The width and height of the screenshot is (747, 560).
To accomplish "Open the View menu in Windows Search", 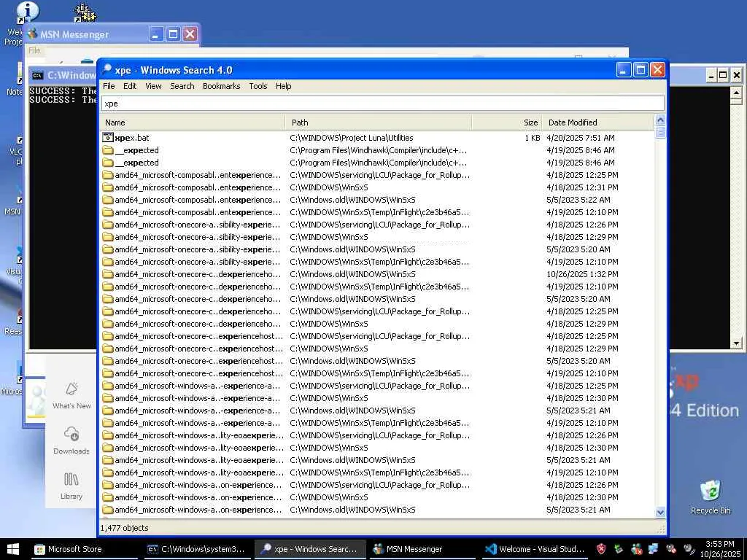I will [x=153, y=86].
